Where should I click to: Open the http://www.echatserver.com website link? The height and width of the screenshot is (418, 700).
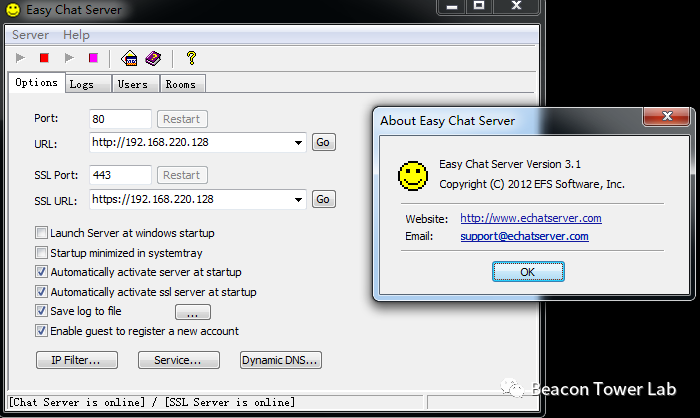point(531,218)
